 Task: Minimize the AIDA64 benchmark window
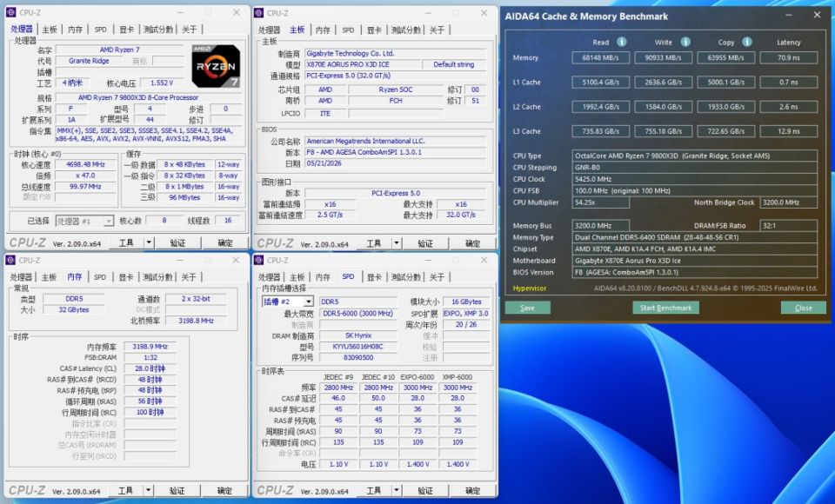coord(789,16)
